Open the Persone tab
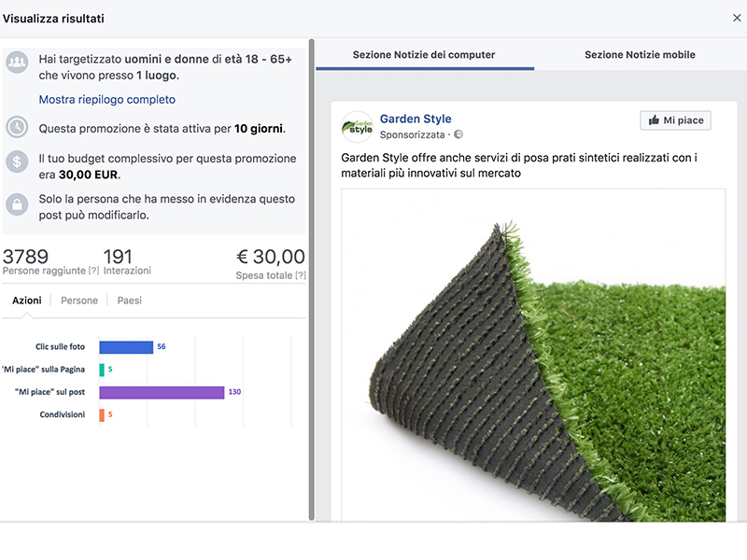747x560 pixels. click(x=79, y=301)
